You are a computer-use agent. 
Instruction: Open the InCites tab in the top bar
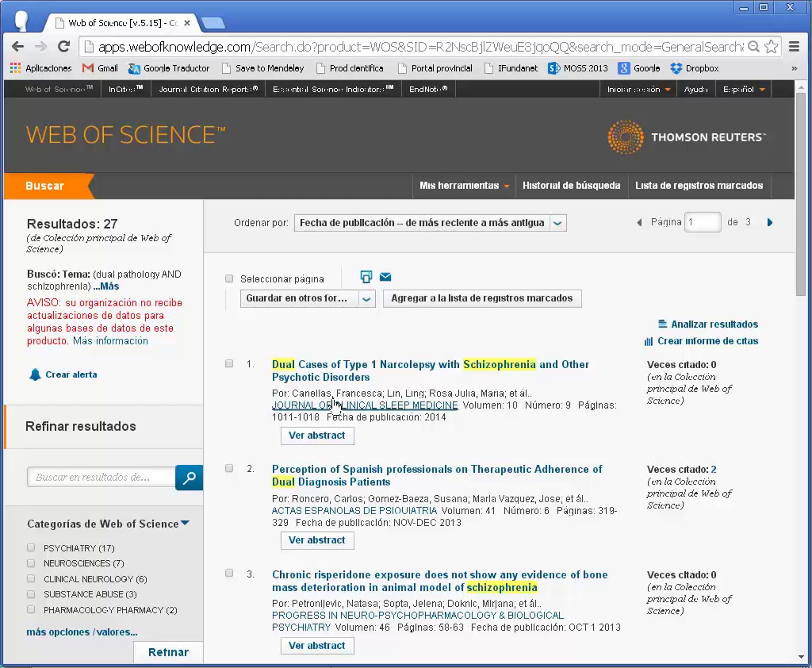tap(126, 89)
